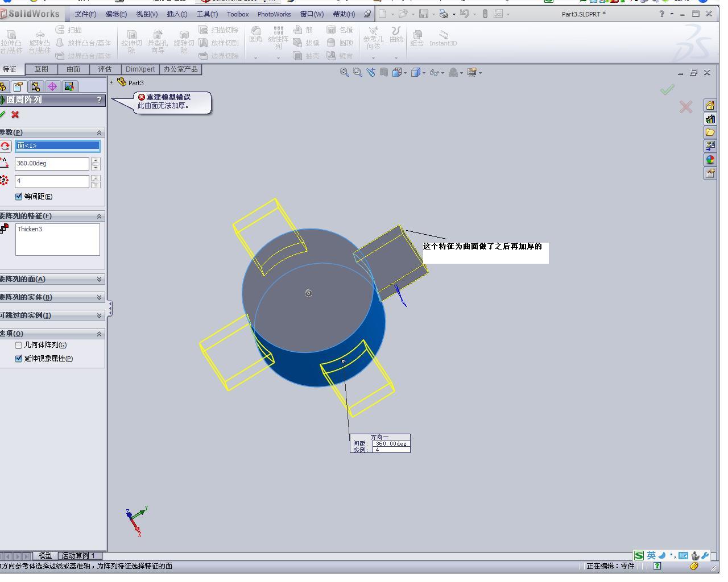Screen dimensions: 728x582
Task: Open the Appearances task pane icon
Action: point(710,160)
